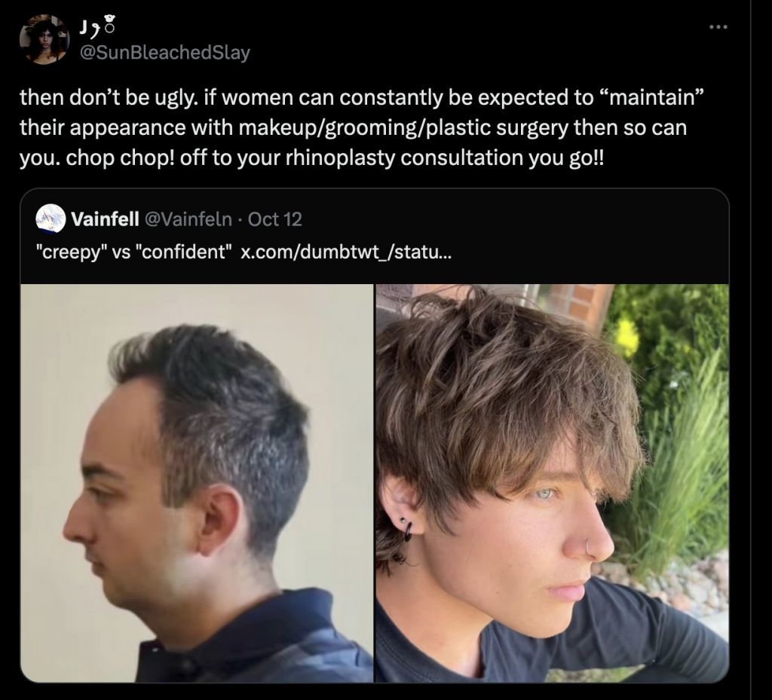Click the quoted tweet text "creepy" vs "confident"
772x700 pixels.
[133, 252]
